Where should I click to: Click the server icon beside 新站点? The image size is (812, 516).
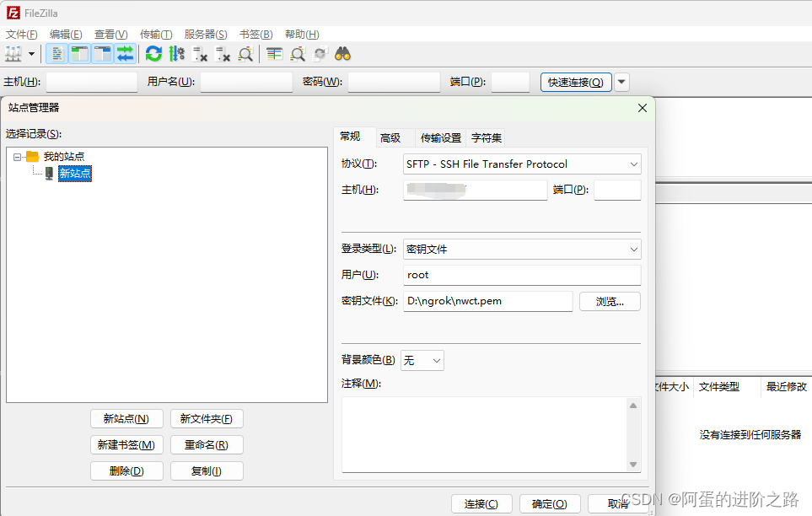49,173
